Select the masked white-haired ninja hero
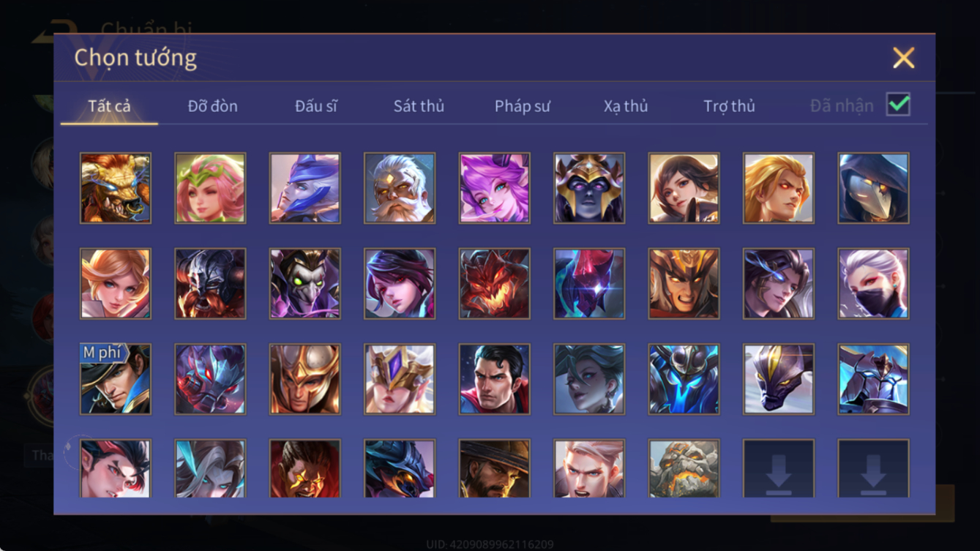The height and width of the screenshot is (551, 980). pos(873,284)
